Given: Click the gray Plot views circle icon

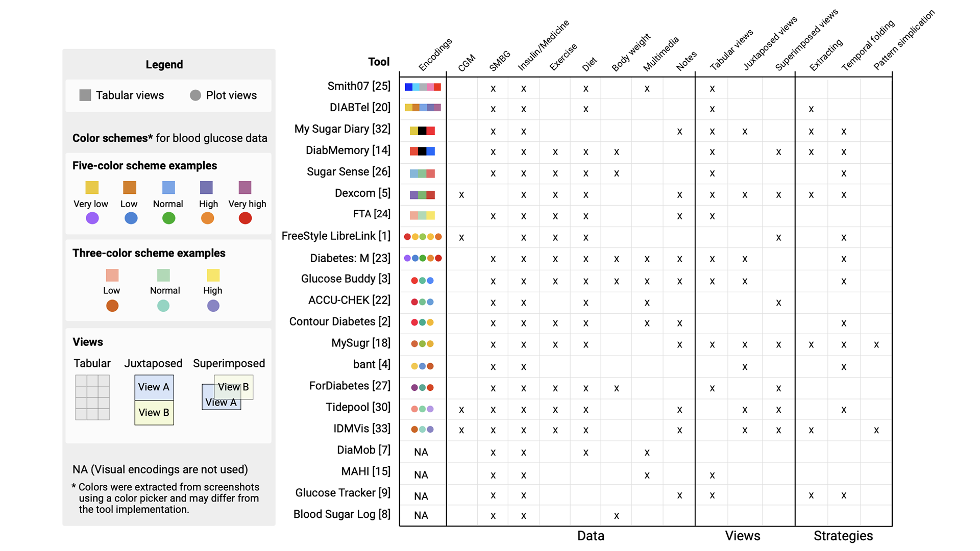Looking at the screenshot, I should [x=195, y=95].
